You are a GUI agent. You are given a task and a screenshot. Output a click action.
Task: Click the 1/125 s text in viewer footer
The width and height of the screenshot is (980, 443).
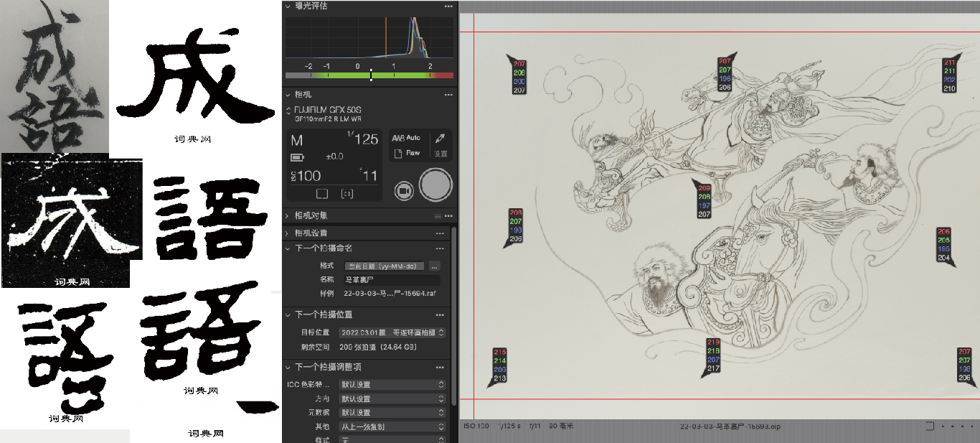509,426
